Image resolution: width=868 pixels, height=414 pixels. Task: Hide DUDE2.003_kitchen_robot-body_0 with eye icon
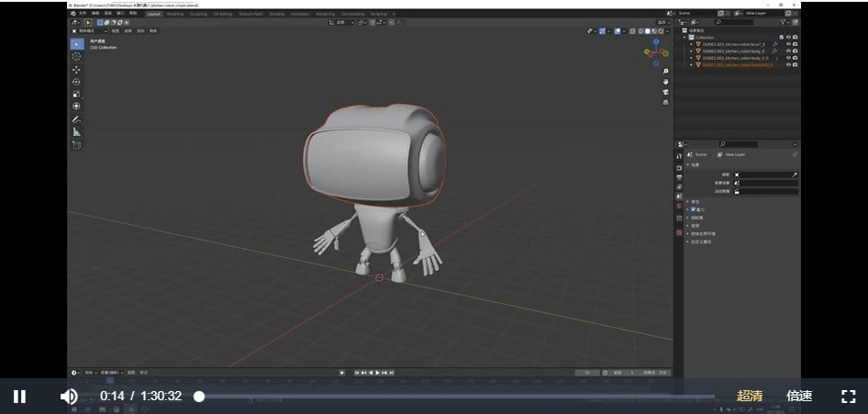788,50
